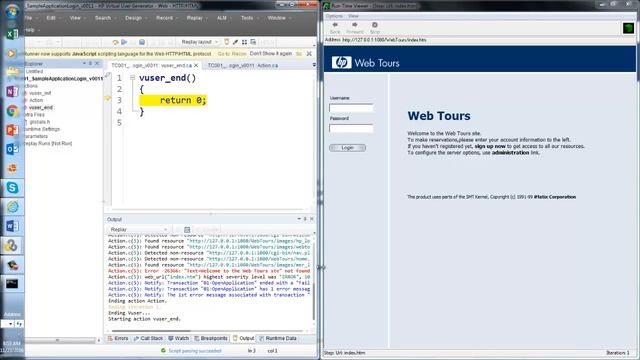Click the Password input field
640x360 pixels.
pos(351,128)
